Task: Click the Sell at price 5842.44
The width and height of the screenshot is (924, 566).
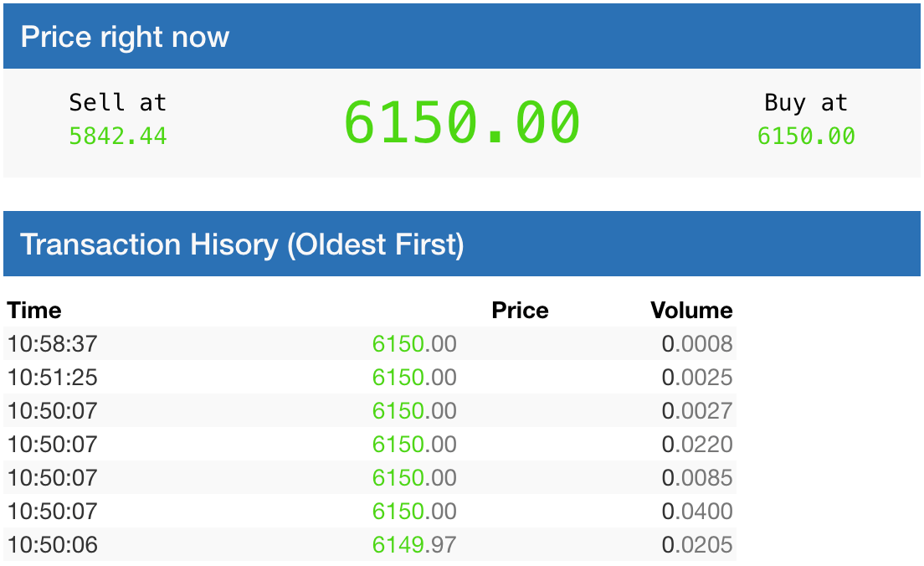Action: pos(118,136)
